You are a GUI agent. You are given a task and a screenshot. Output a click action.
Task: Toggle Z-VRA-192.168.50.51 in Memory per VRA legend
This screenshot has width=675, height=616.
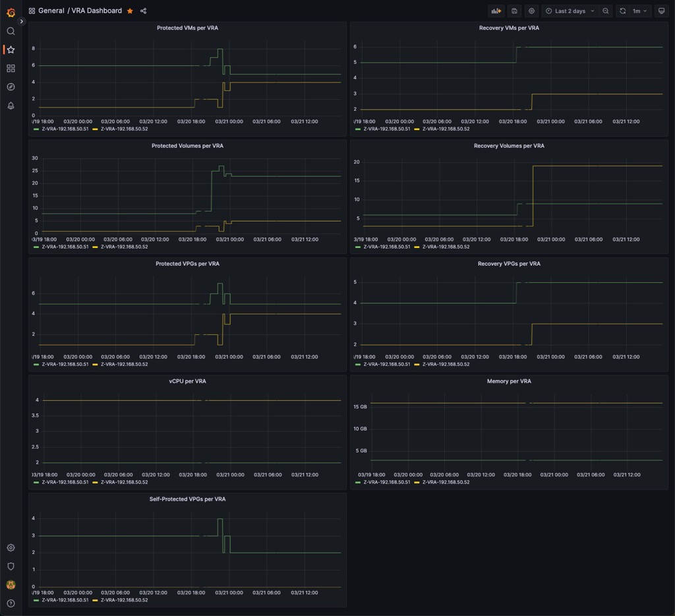(x=387, y=483)
